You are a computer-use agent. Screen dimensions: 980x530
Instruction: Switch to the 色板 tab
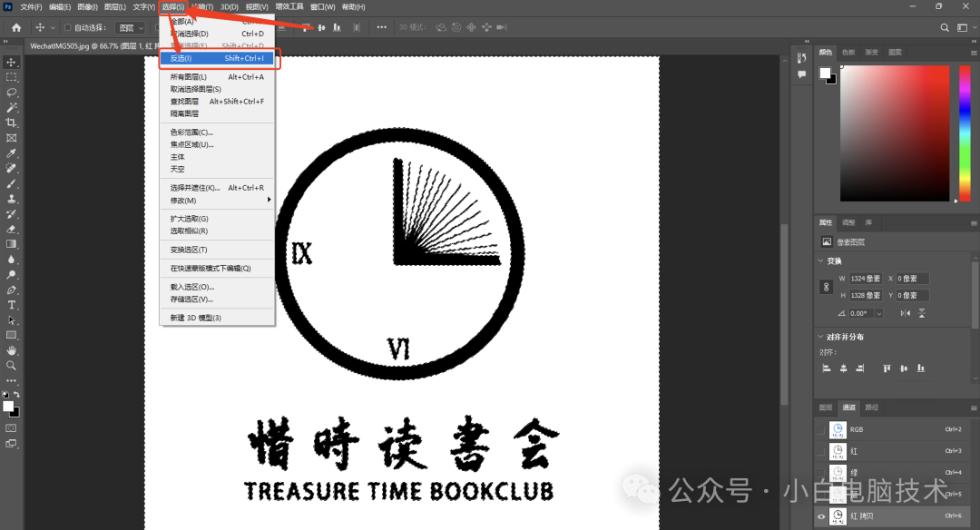[848, 53]
